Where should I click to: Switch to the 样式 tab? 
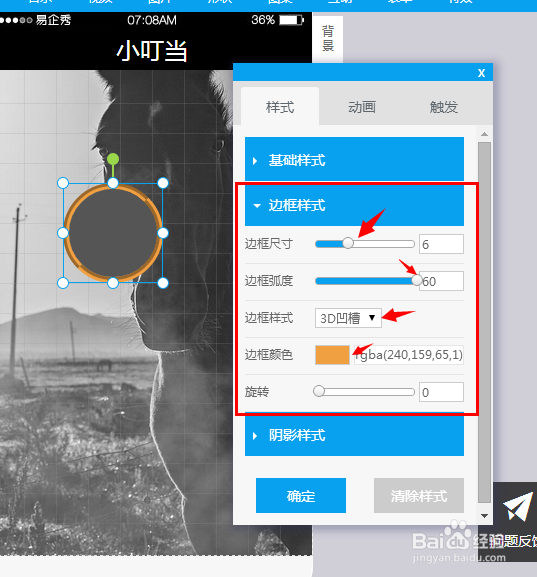pos(280,107)
